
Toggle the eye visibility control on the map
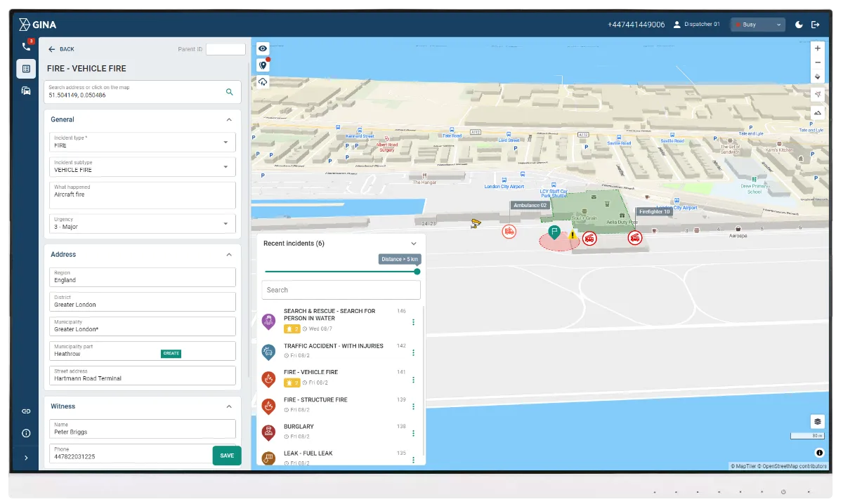[262, 48]
